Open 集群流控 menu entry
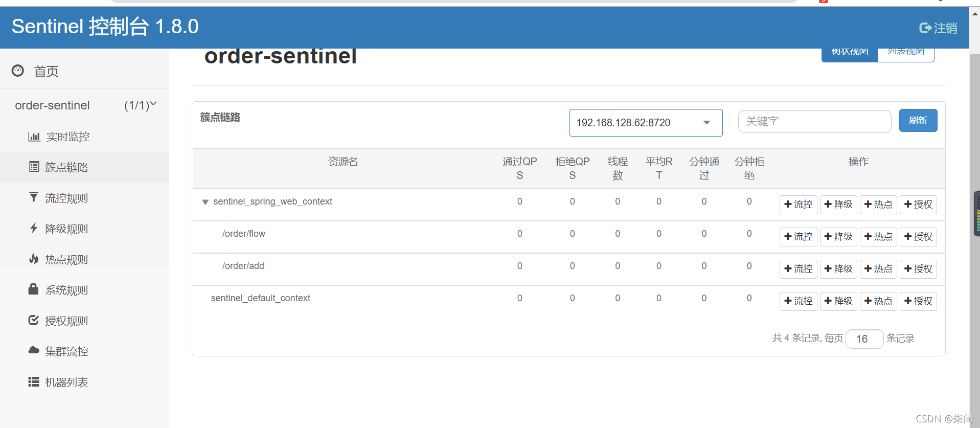The image size is (980, 428). coord(84,351)
